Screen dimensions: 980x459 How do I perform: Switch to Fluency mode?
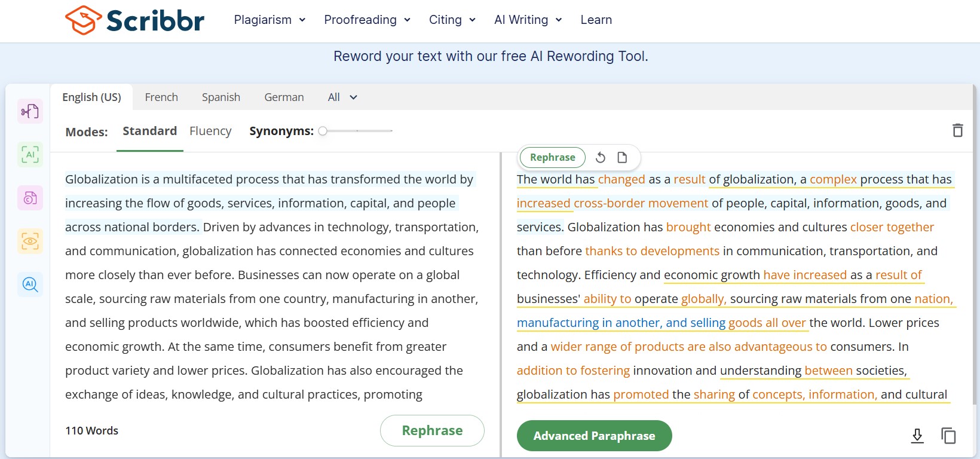click(210, 131)
